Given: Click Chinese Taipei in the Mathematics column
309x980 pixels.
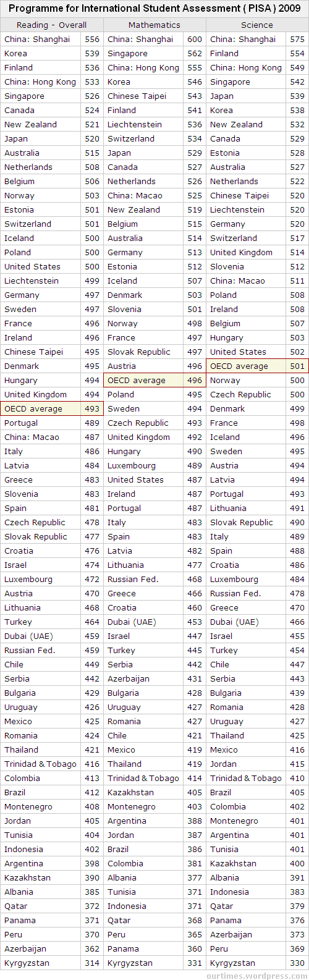Looking at the screenshot, I should [x=137, y=96].
